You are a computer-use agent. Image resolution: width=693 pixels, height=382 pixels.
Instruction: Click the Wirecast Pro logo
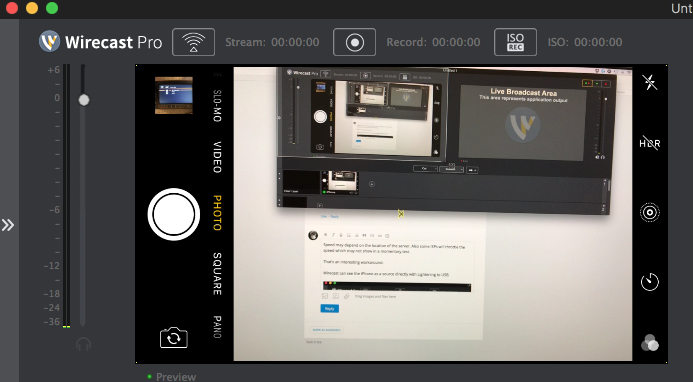[x=100, y=42]
